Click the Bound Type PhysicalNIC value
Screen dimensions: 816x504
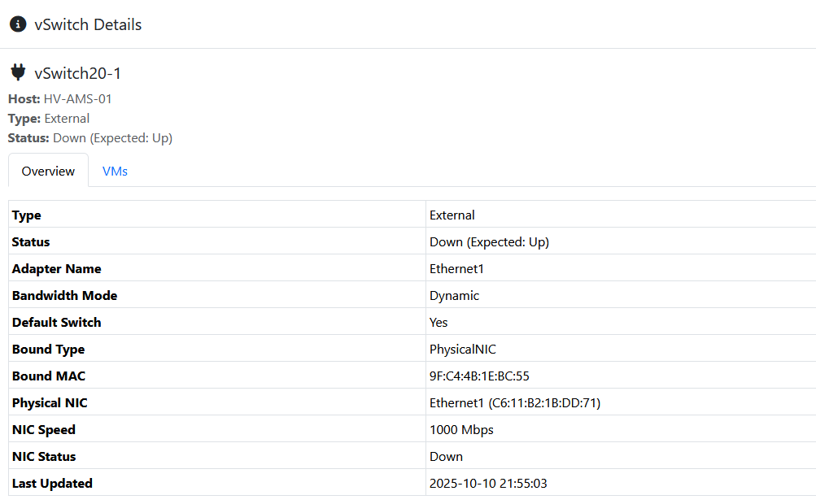click(462, 350)
